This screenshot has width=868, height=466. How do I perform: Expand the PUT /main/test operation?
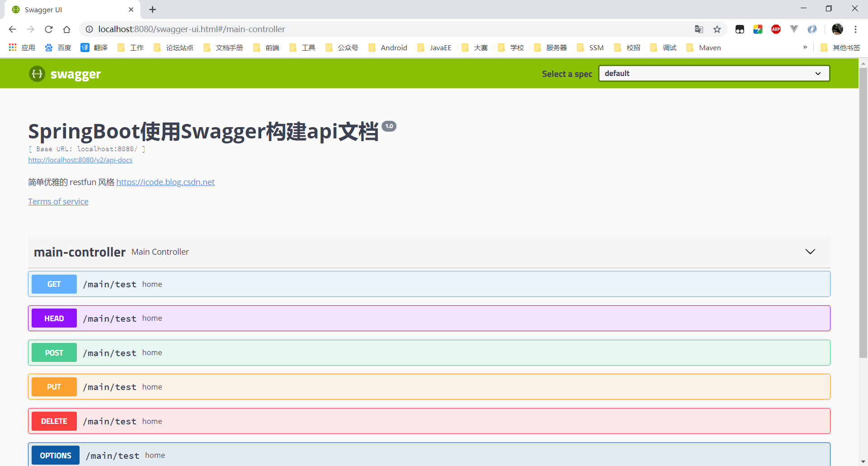(x=429, y=387)
